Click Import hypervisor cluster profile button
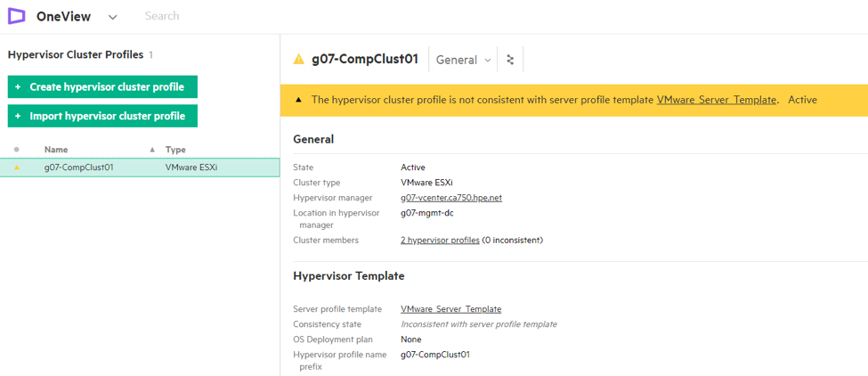 point(102,117)
